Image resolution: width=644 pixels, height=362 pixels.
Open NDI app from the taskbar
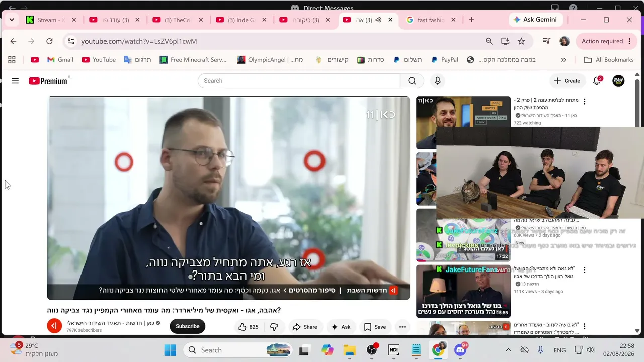tap(393, 350)
